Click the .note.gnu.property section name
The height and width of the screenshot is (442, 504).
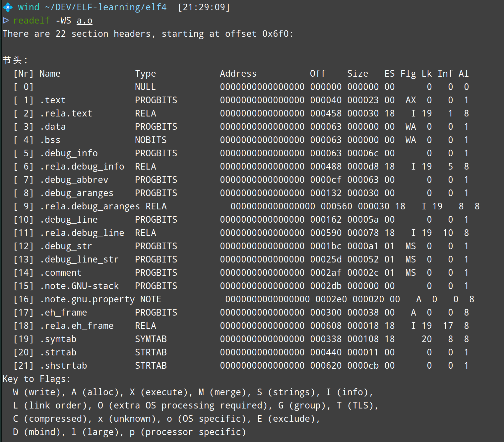87,299
